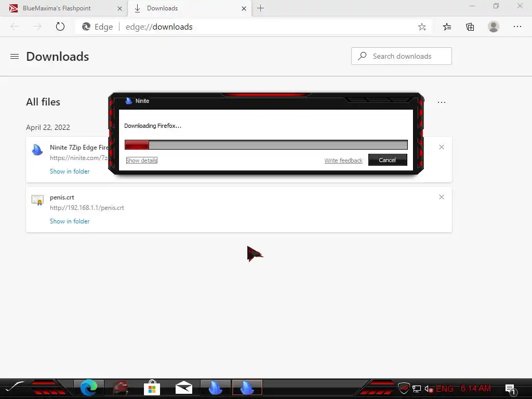
Task: Open Microsoft Edge from the taskbar
Action: tap(89, 388)
